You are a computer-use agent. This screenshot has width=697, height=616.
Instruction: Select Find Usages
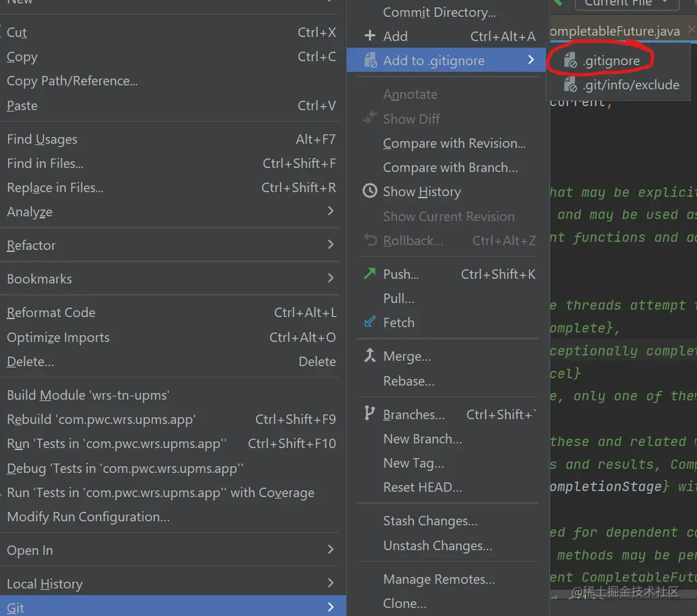(173, 139)
